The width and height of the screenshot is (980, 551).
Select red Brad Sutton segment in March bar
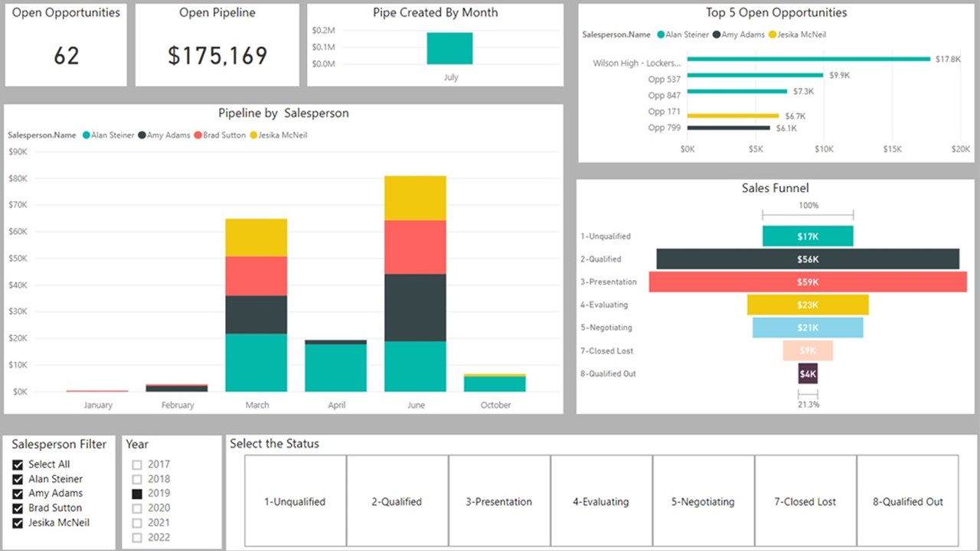tap(256, 276)
